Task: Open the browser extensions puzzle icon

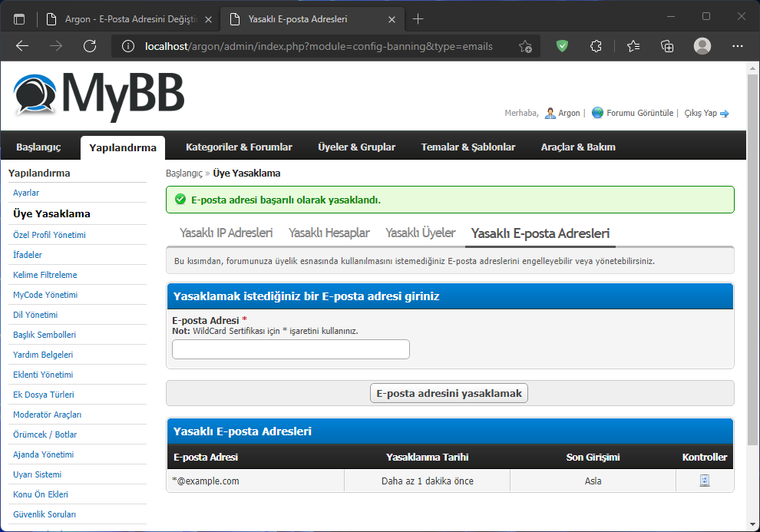Action: (596, 46)
